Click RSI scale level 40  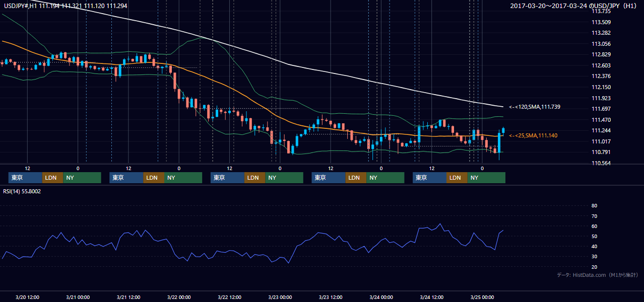click(594, 246)
